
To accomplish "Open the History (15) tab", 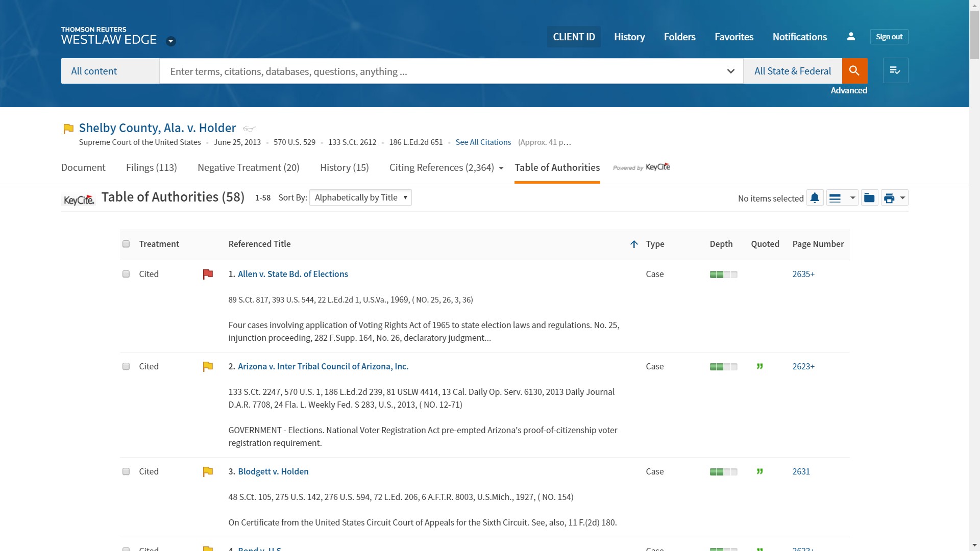I will (x=344, y=168).
